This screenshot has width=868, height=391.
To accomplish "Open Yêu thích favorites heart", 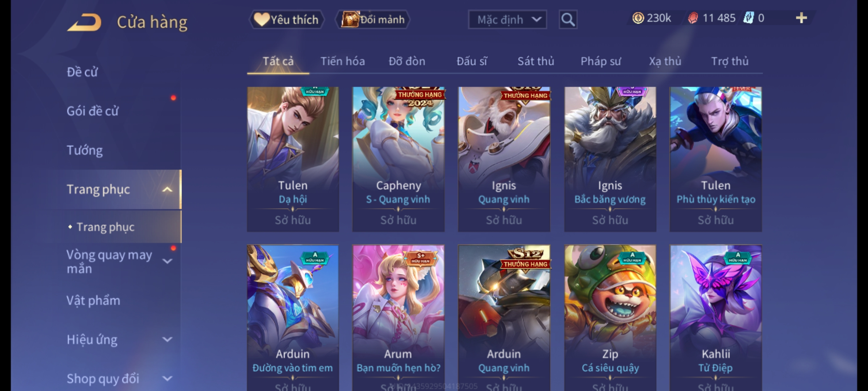I will tap(286, 20).
